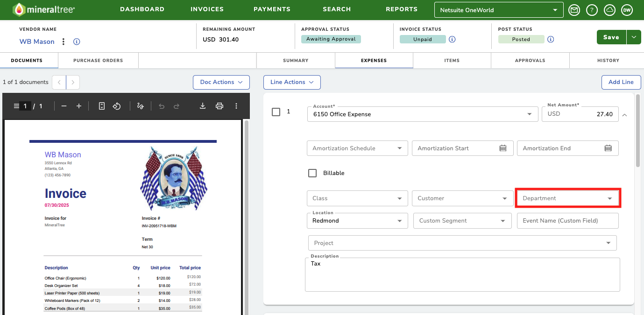Viewport: 644px width, 315px height.
Task: Open the mail envelope icon in header
Action: [574, 10]
